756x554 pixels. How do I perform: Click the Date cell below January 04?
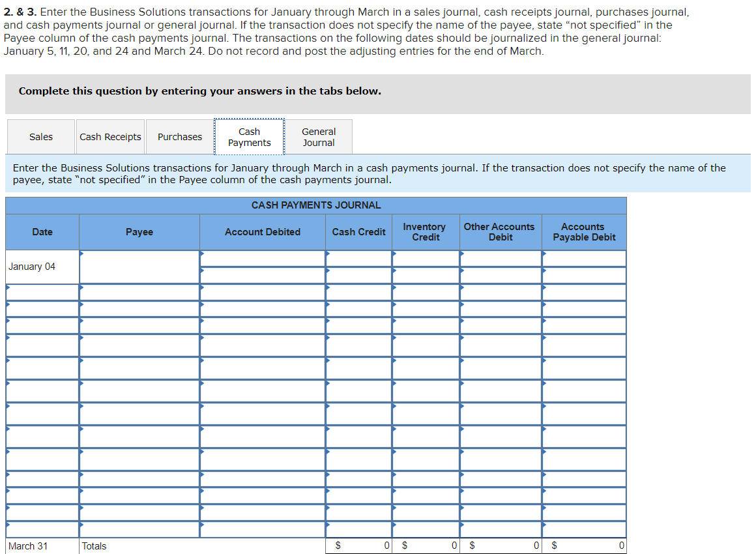[x=42, y=292]
